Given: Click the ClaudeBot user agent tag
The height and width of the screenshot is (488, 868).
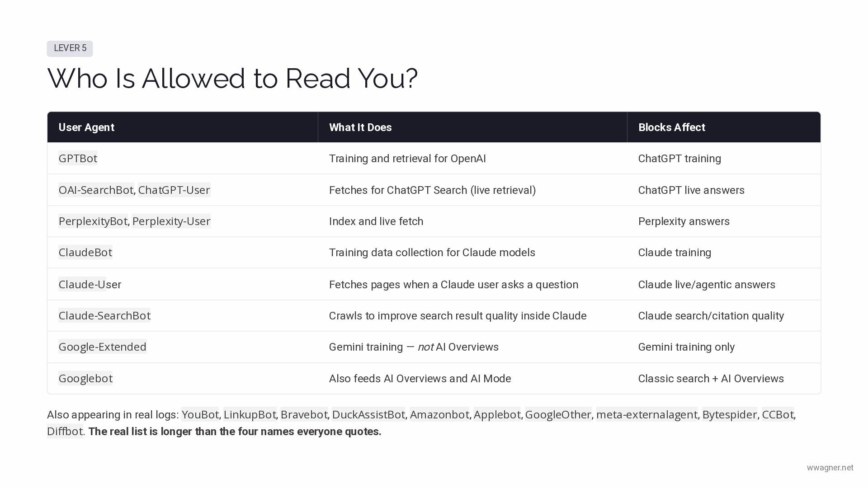Looking at the screenshot, I should tap(85, 252).
